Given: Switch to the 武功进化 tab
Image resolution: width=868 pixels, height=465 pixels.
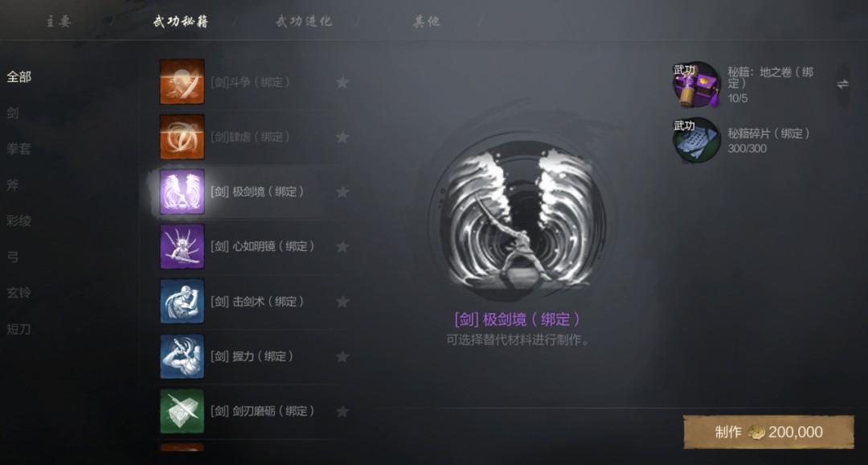Looking at the screenshot, I should [304, 22].
